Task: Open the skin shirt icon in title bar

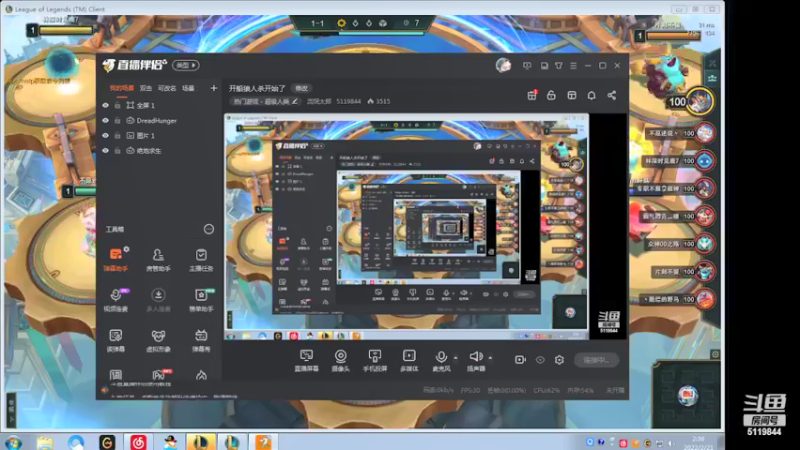Action: pyautogui.click(x=559, y=66)
